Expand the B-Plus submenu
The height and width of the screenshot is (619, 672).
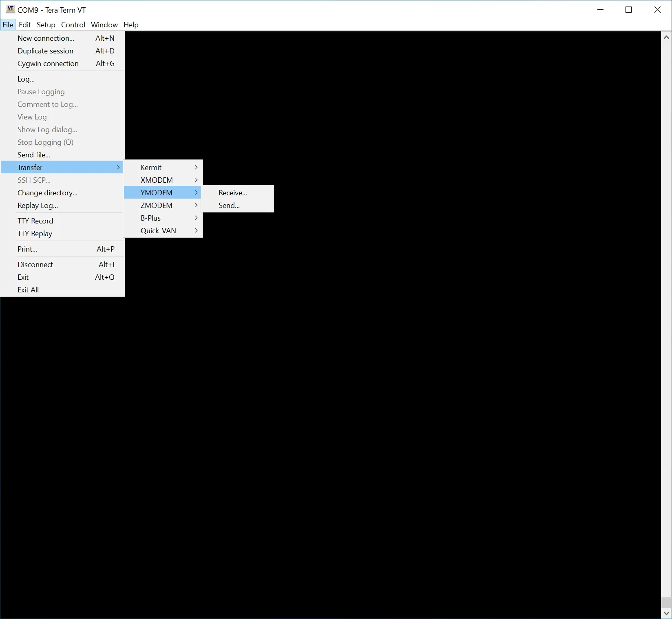tap(163, 218)
